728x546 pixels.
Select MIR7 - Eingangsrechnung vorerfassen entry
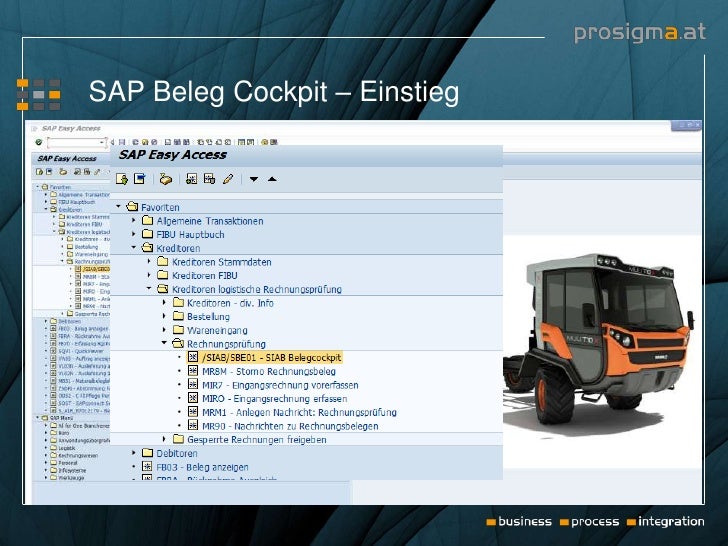tap(280, 385)
